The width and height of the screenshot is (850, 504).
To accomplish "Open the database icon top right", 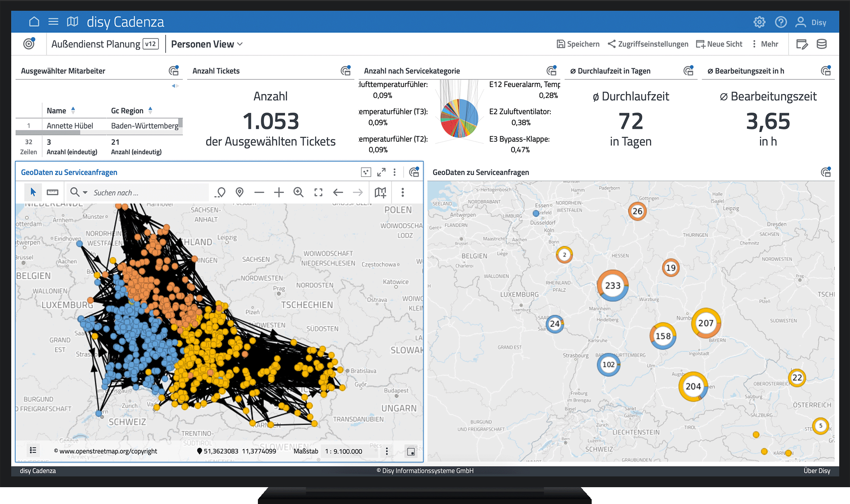I will tap(822, 44).
